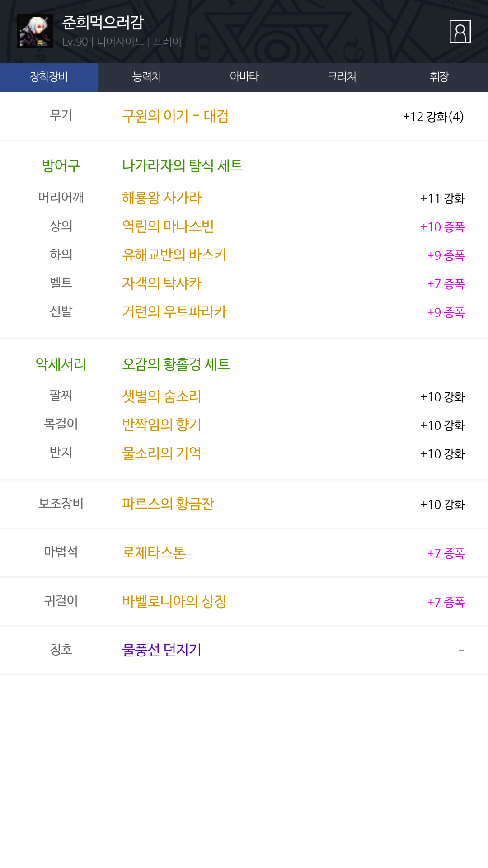Open the character avatar thumbnail
This screenshot has height=868, width=488.
35,31
